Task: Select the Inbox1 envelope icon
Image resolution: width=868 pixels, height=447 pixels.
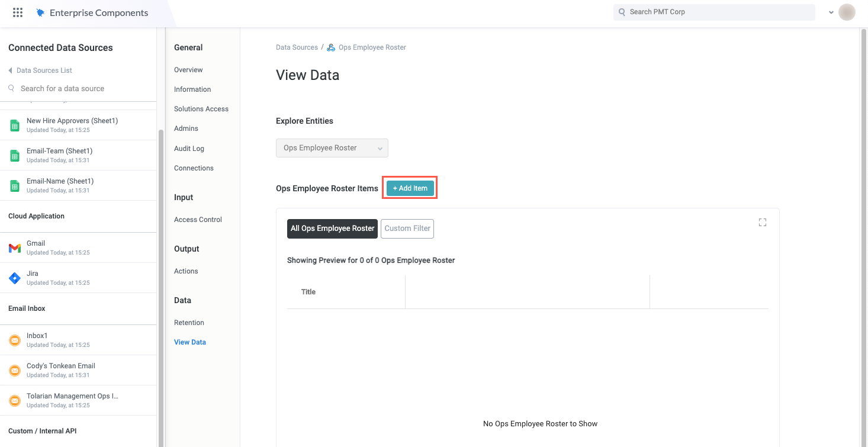Action: click(15, 340)
